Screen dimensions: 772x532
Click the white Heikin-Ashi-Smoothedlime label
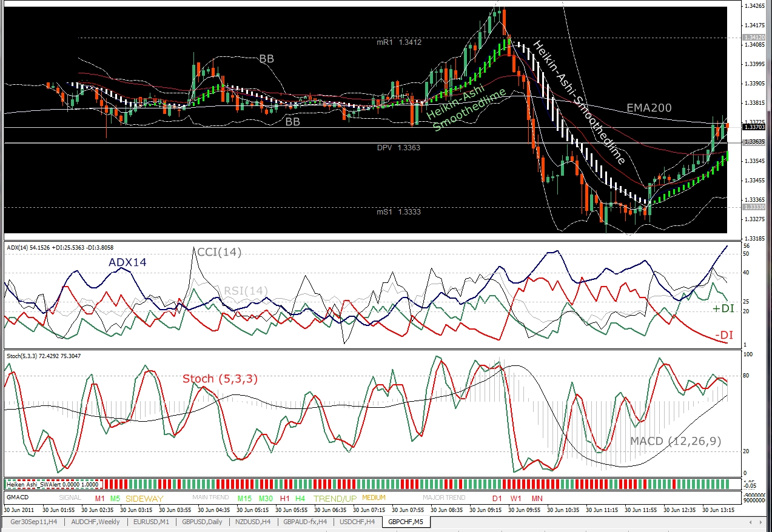(x=578, y=103)
